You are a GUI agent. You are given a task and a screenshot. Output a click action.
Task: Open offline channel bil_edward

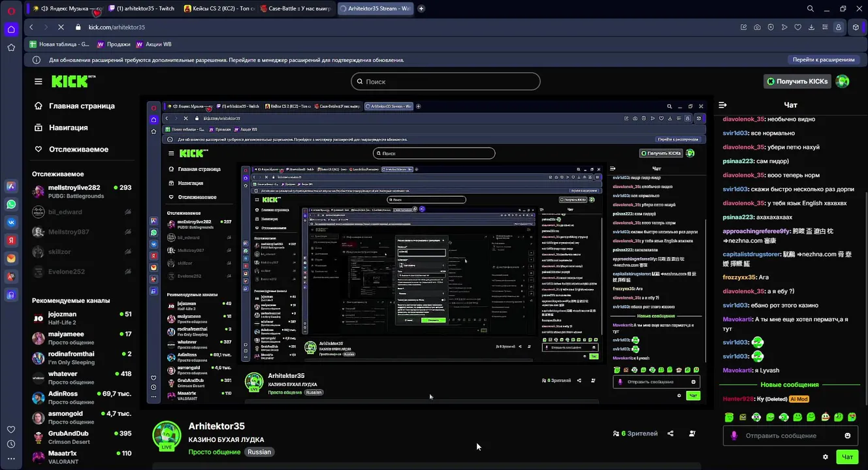coord(82,212)
